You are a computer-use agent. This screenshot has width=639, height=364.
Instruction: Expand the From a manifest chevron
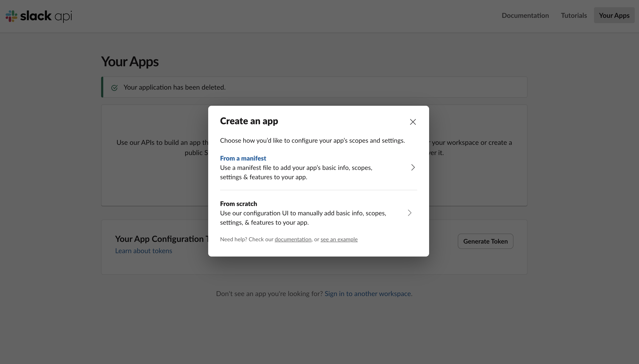pyautogui.click(x=413, y=167)
